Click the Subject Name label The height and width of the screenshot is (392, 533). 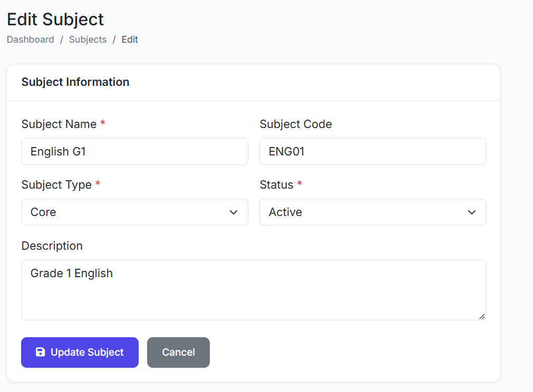(x=59, y=124)
